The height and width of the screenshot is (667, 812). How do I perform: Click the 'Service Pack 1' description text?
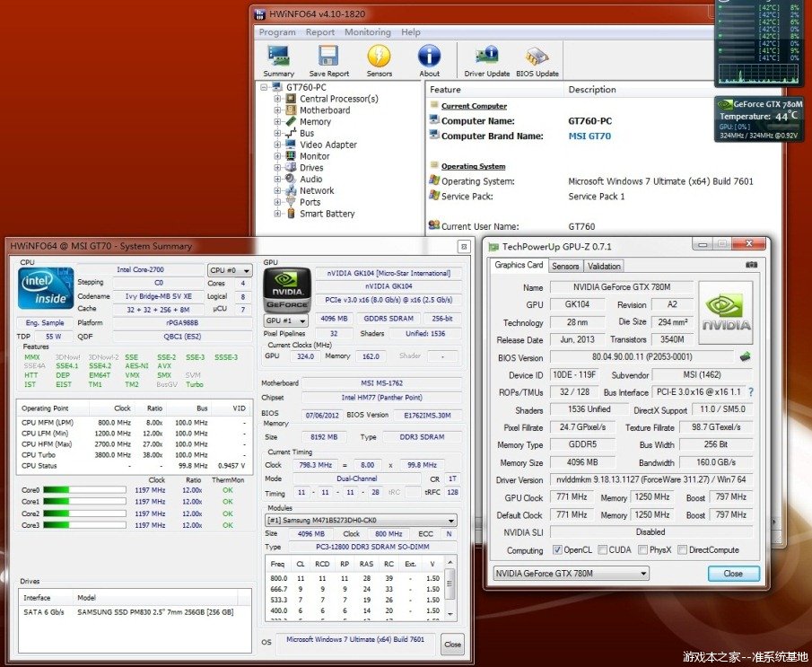(597, 197)
